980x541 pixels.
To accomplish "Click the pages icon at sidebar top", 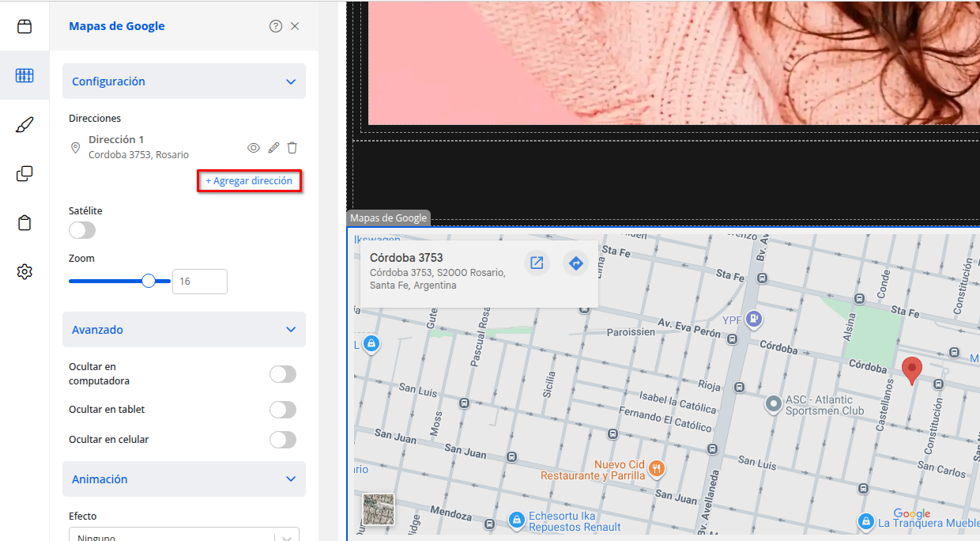I will tap(24, 25).
